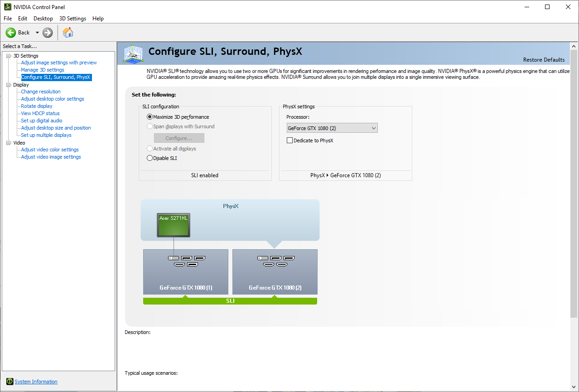The width and height of the screenshot is (579, 392).
Task: Click the scrollbar down arrow
Action: pyautogui.click(x=574, y=387)
